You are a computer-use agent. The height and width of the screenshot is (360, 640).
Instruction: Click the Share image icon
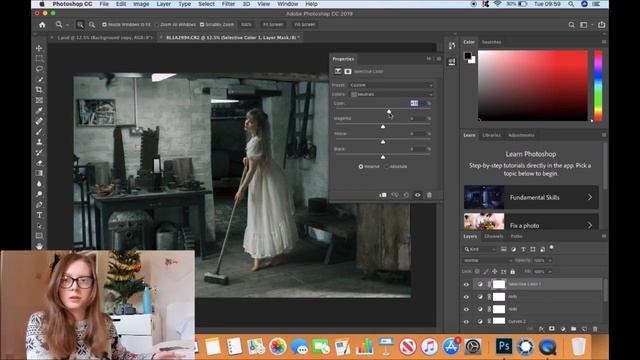point(601,24)
